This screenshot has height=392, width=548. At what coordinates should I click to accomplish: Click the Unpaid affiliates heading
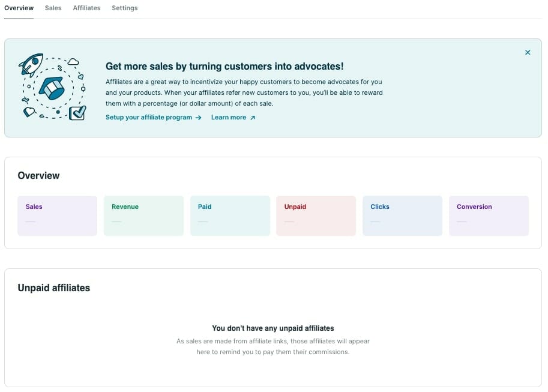tap(54, 288)
